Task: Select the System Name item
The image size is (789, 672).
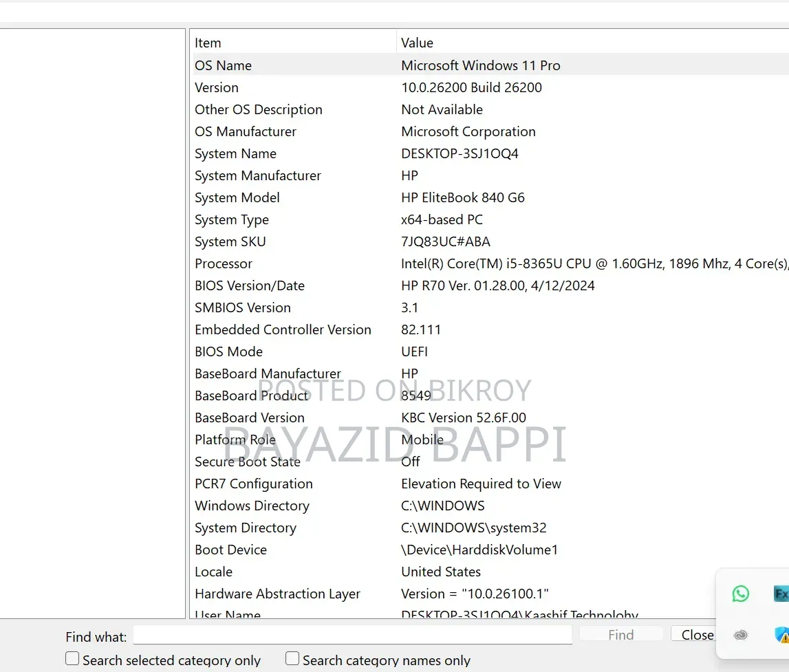Action: [235, 153]
